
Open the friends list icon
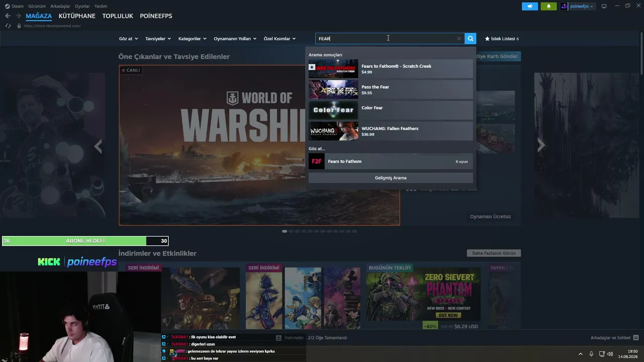(636, 338)
